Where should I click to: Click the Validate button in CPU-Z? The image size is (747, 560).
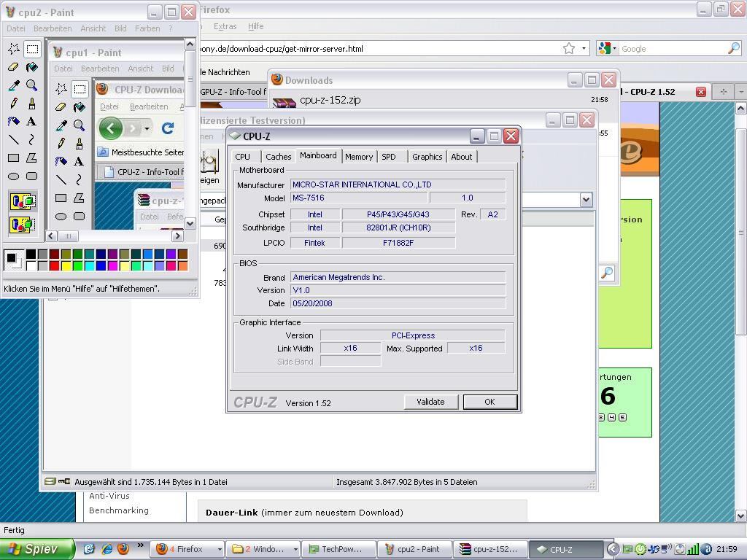[430, 402]
